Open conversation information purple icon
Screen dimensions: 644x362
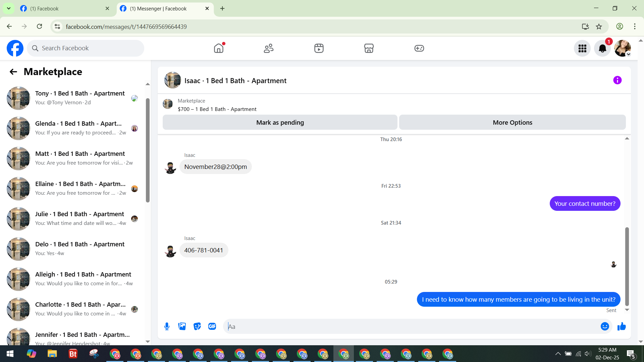tap(617, 80)
